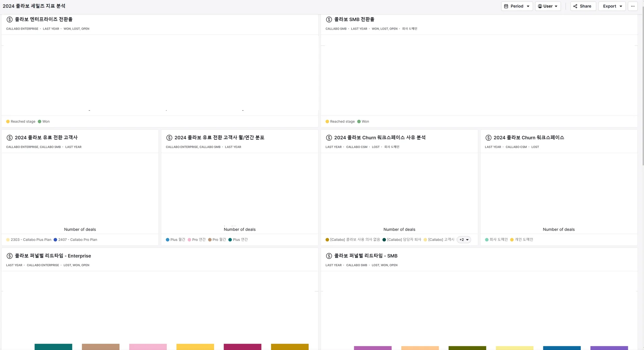The width and height of the screenshot is (644, 350).
Task: Click the dollar icon on 유료 전환 고객사 월/연간 분포 card
Action: pos(169,137)
